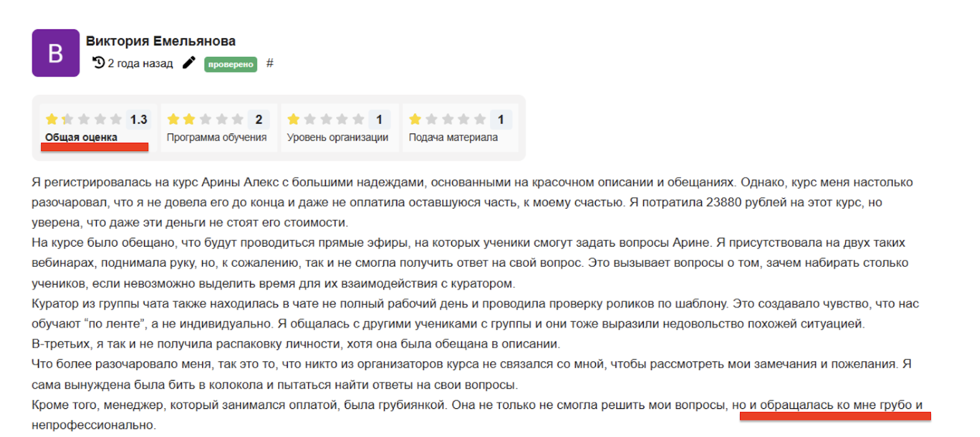The image size is (980, 437).
Task: Click the purple avatar with letter B
Action: point(56,53)
